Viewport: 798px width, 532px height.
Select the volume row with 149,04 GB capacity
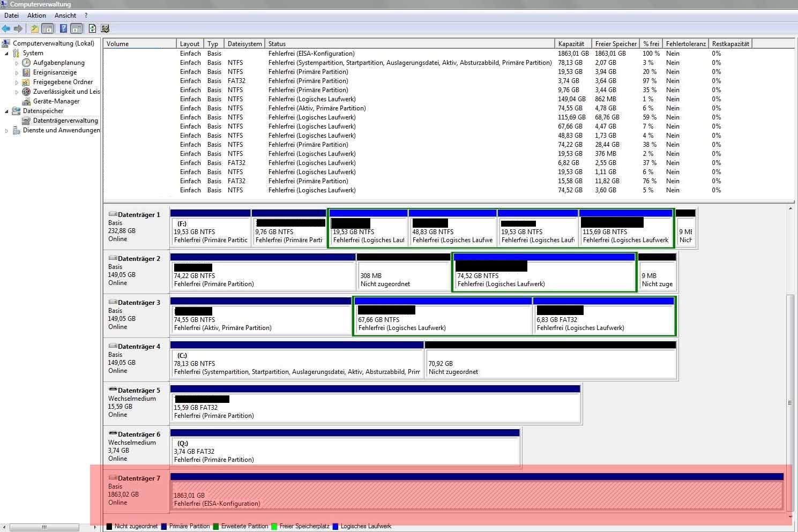click(x=449, y=99)
